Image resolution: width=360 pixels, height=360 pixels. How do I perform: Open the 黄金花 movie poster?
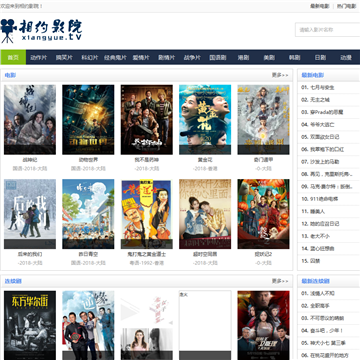[205, 120]
